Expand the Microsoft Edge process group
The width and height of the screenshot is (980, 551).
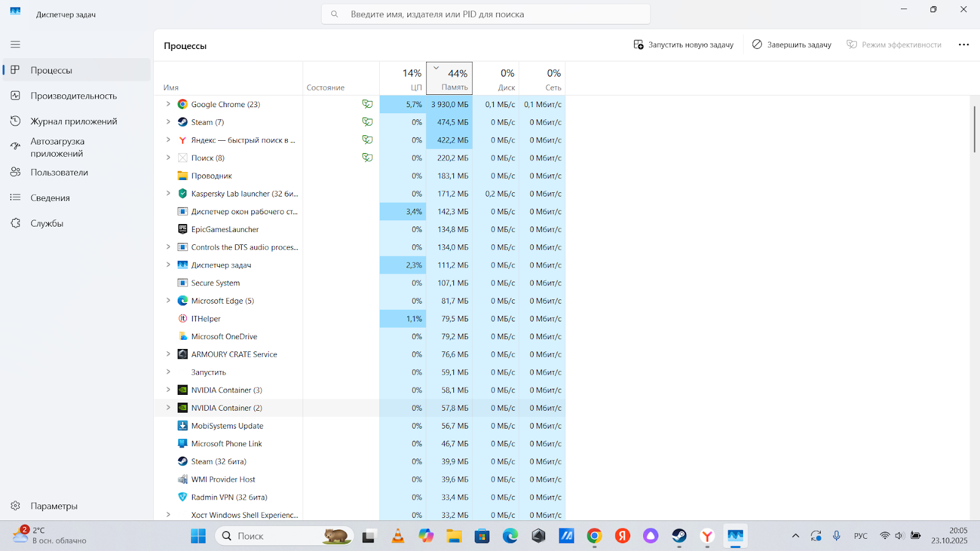[x=168, y=301]
